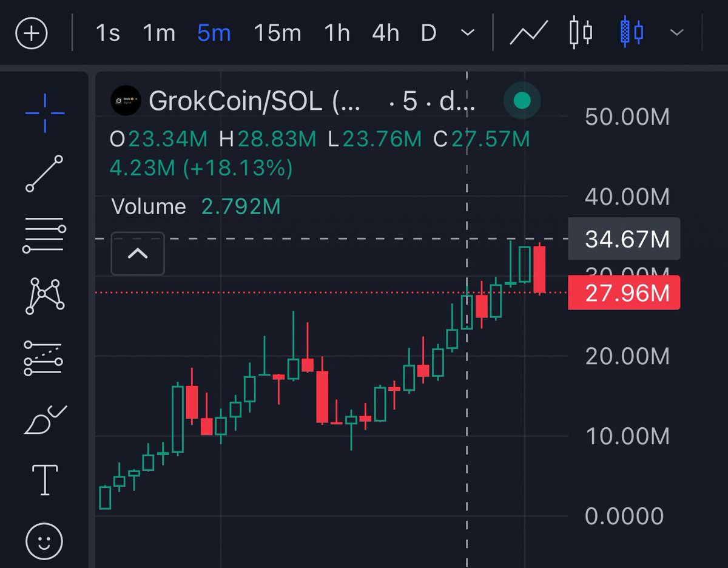Click the low value L23.76M

(x=374, y=140)
